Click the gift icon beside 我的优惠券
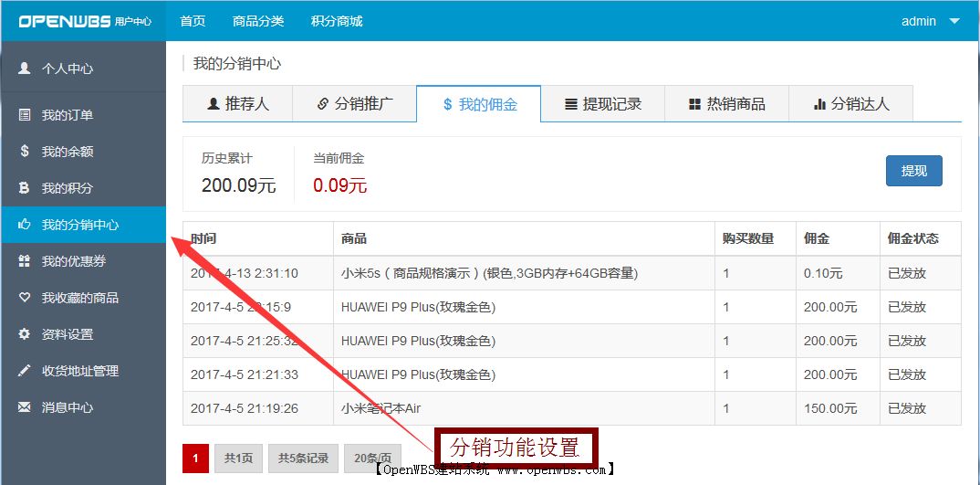 25,261
